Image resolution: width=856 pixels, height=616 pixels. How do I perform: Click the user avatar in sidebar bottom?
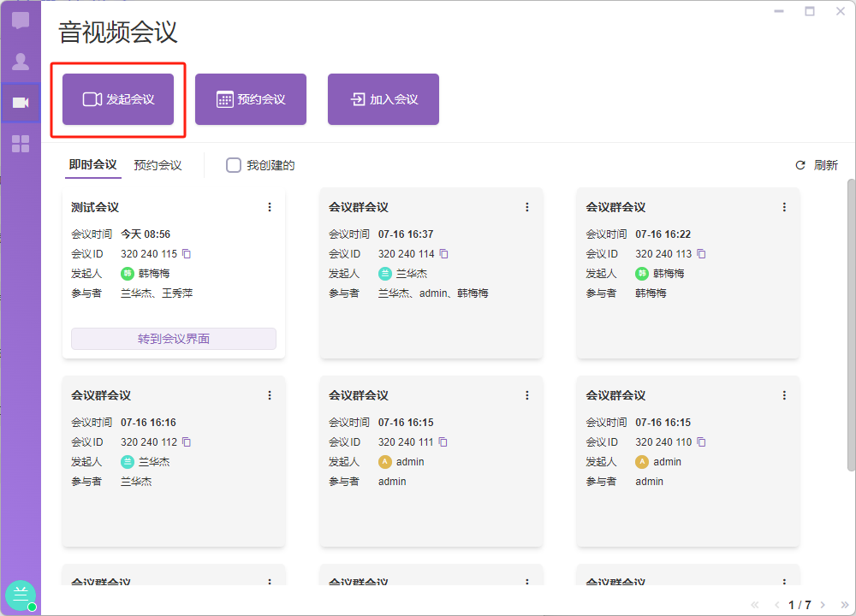tap(21, 595)
